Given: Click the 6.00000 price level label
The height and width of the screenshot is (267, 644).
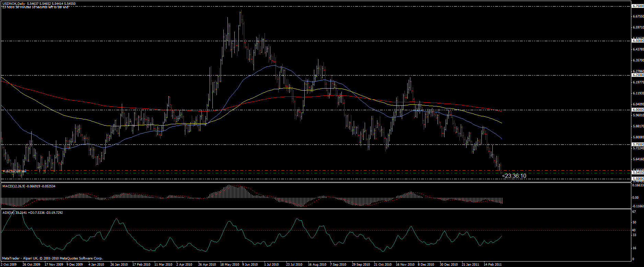Looking at the screenshot, I should pos(638,110).
